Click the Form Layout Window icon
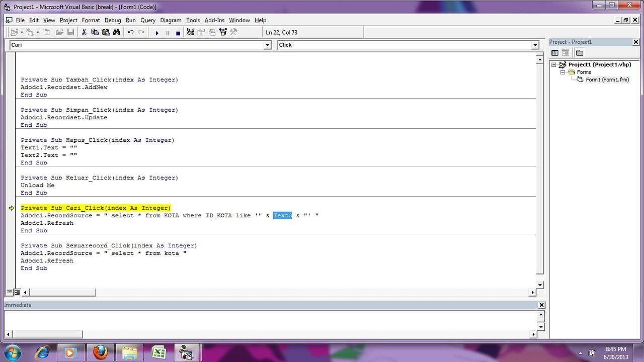The height and width of the screenshot is (362, 644). point(212,32)
